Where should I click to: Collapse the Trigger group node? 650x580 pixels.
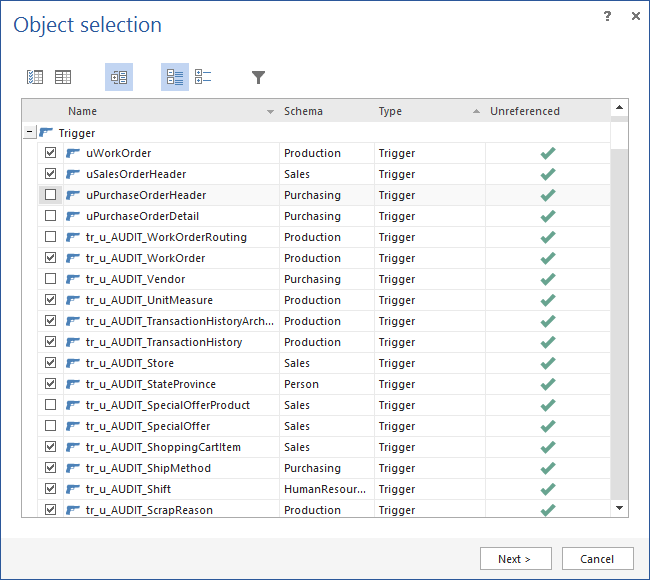(x=28, y=132)
